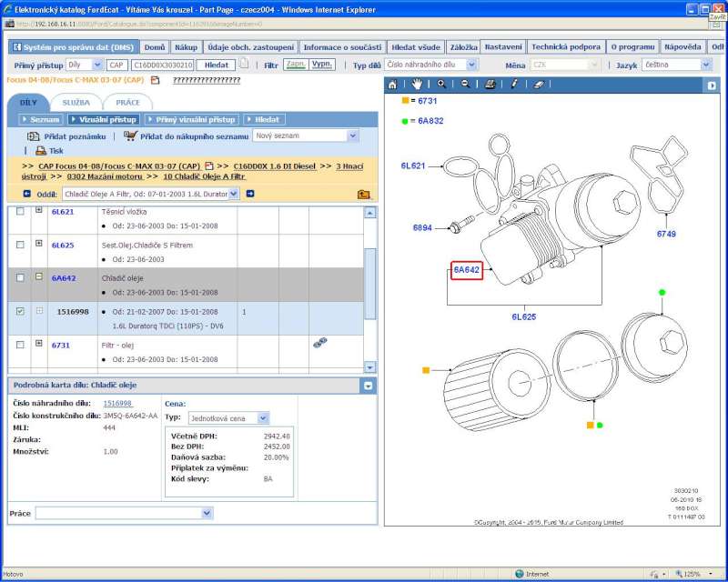Viewport: 728px width, 582px height.
Task: Open the Nový seznam shopping list dropdown
Action: [x=353, y=135]
